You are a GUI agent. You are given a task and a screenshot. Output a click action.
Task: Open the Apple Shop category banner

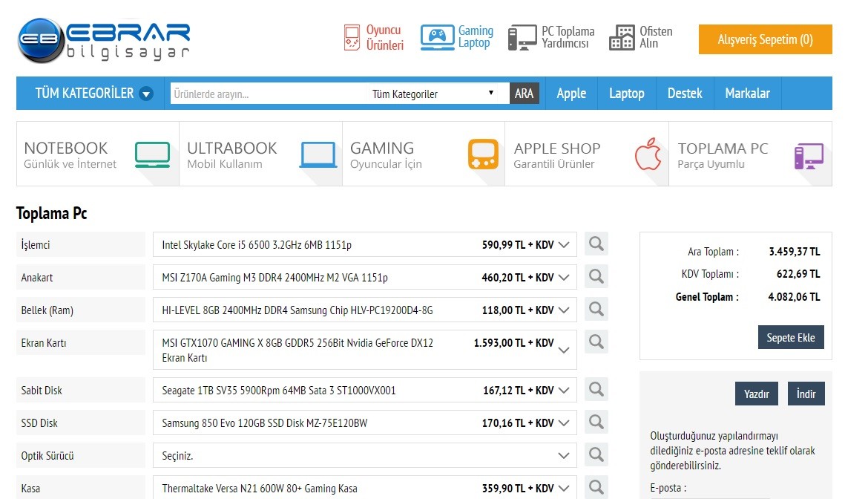click(586, 154)
